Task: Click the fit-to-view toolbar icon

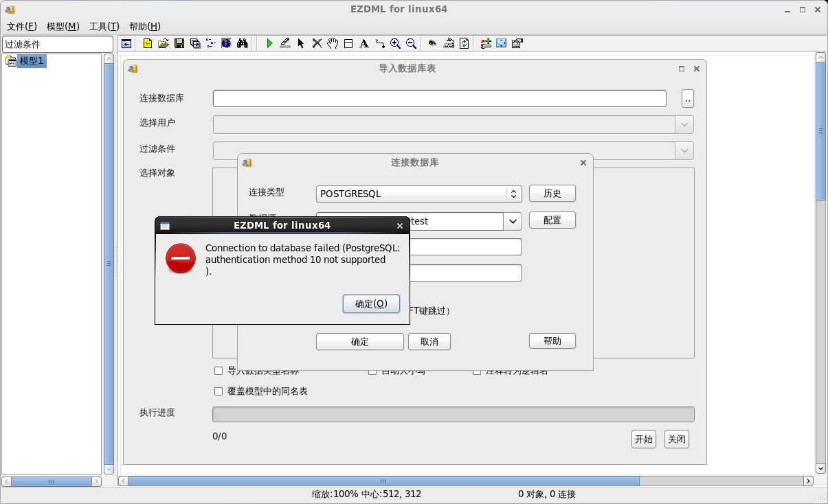Action: pos(502,43)
